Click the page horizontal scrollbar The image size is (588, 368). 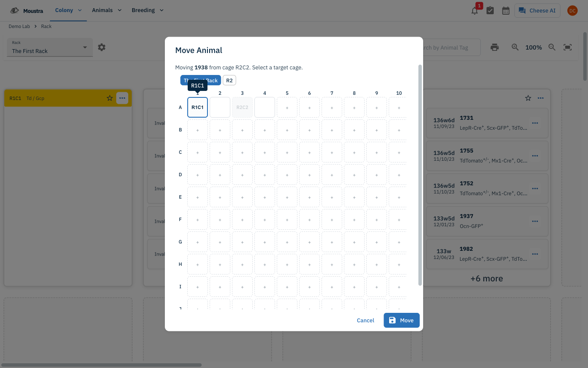(101, 365)
